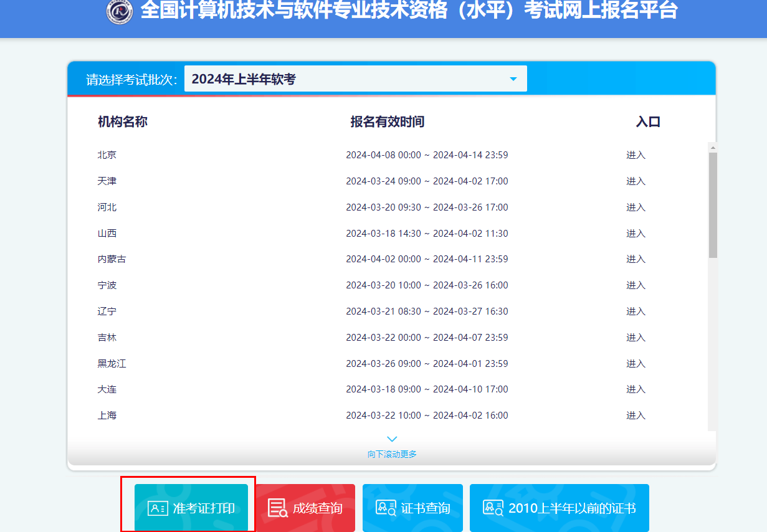This screenshot has height=532, width=767.
Task: Click 2024-03-26 09:00 ~ 2024-04-01 23:59
Action: (427, 364)
